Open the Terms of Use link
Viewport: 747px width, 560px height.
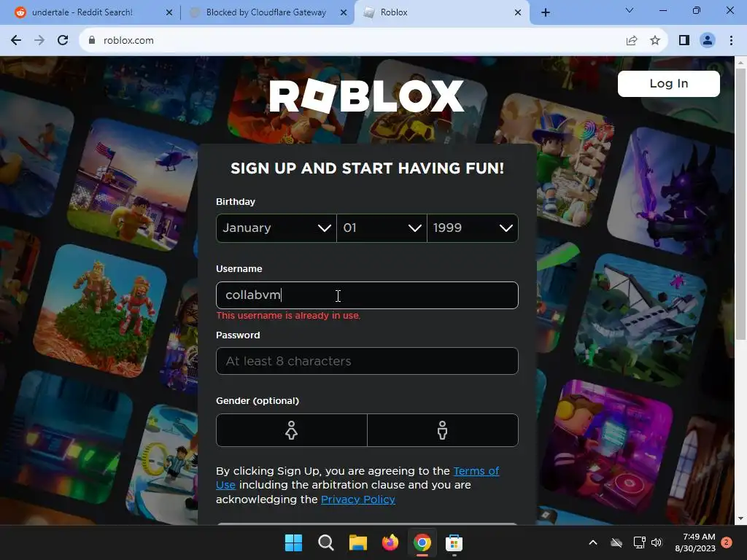(476, 472)
